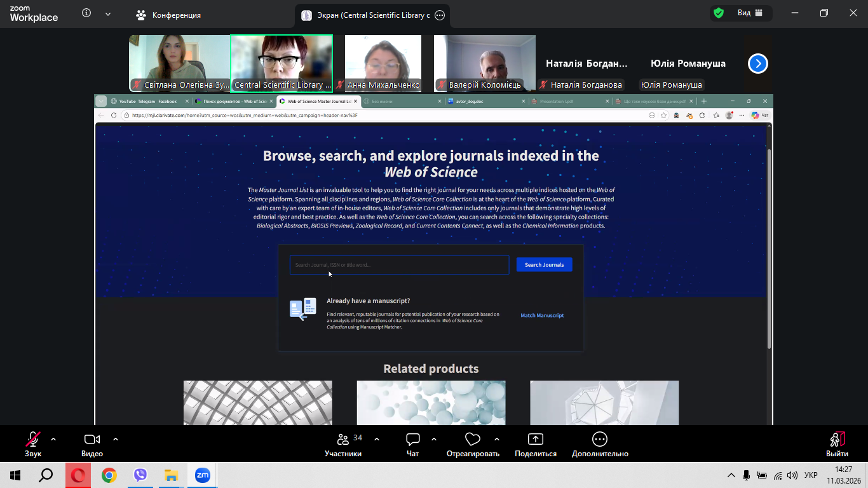Image resolution: width=868 pixels, height=488 pixels.
Task: Open the Участники participants panel
Action: click(x=343, y=440)
